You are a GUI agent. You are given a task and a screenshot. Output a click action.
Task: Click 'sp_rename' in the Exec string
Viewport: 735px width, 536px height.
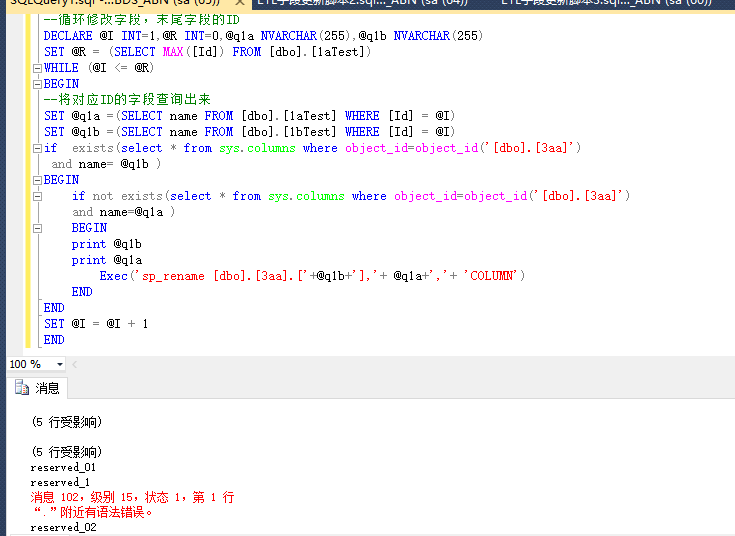click(173, 276)
